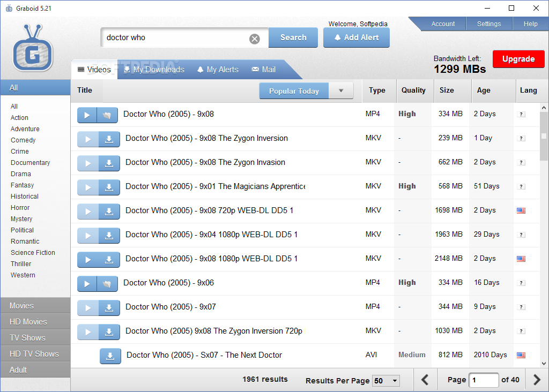The height and width of the screenshot is (392, 549).
Task: Sort results by Size column
Action: (x=452, y=91)
